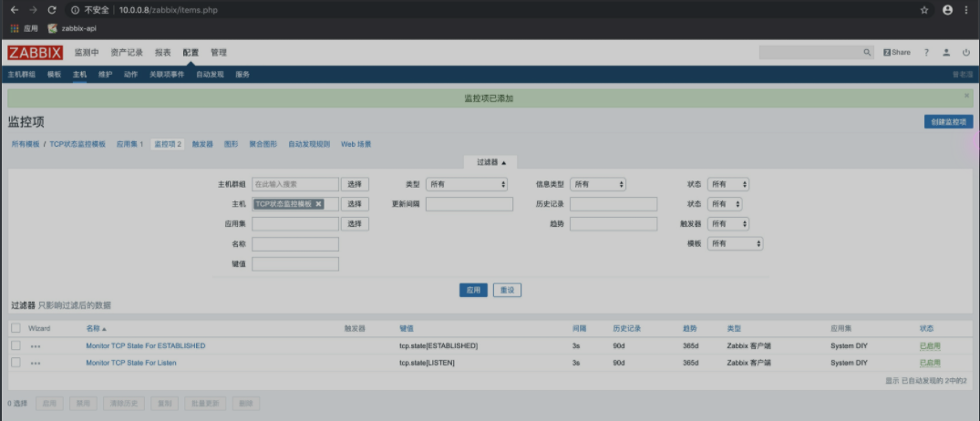Viewport: 980px width, 421px height.
Task: Open the 自动发现规则 tab
Action: pyautogui.click(x=309, y=144)
